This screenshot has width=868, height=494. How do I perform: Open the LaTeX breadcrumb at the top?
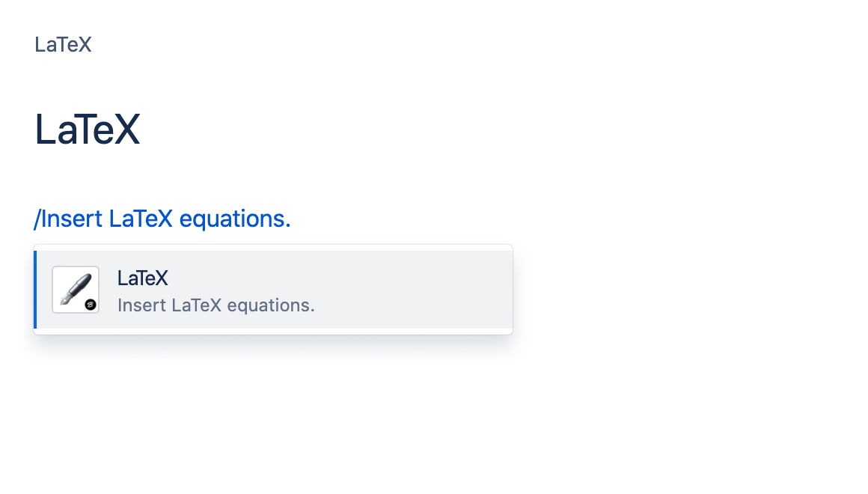click(63, 45)
